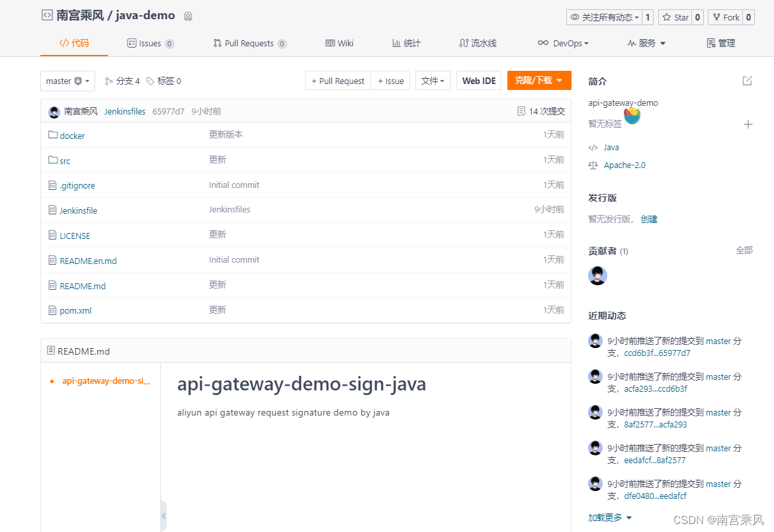Screen dimensions: 774x532
Task: Click the pom.xml file icon
Action: click(52, 310)
